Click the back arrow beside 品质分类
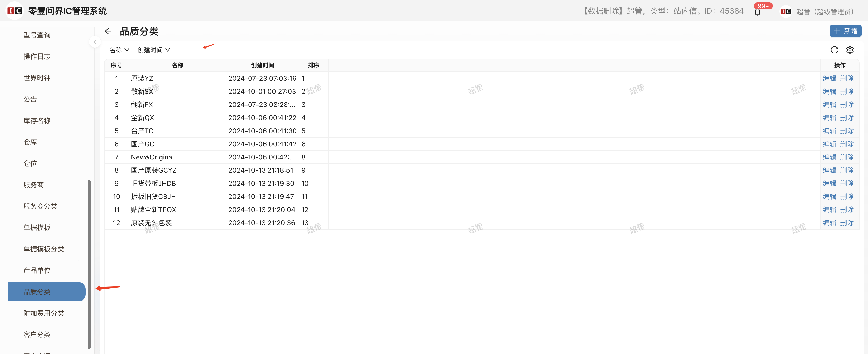The height and width of the screenshot is (354, 868). [x=108, y=31]
